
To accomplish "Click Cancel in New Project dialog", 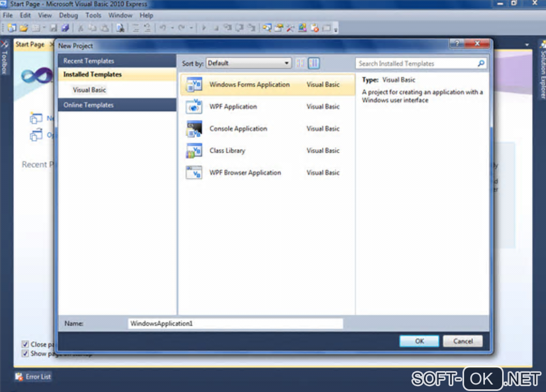I will 463,341.
